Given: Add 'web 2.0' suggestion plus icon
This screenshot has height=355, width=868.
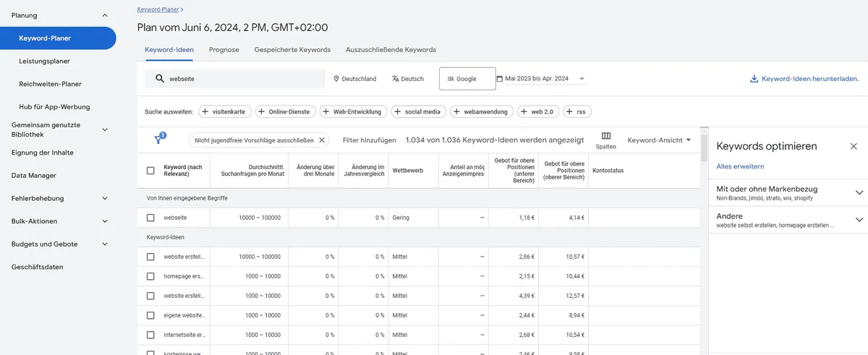Looking at the screenshot, I should 524,111.
